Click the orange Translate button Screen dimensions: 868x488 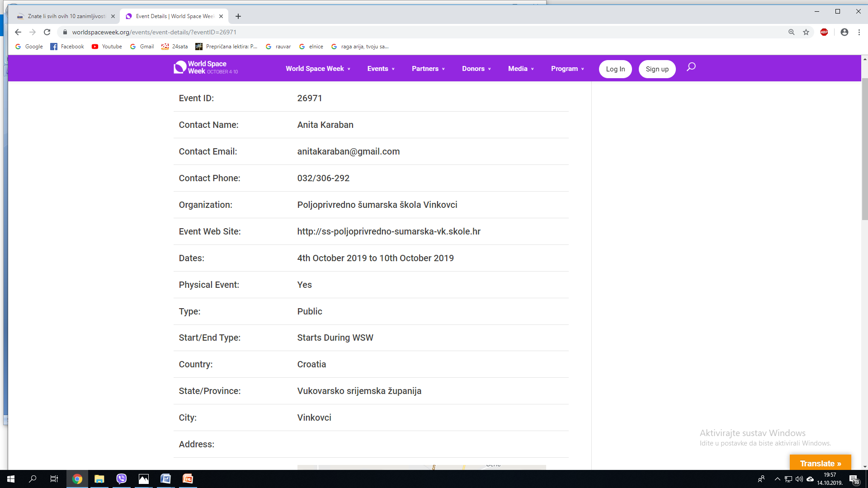pyautogui.click(x=820, y=463)
